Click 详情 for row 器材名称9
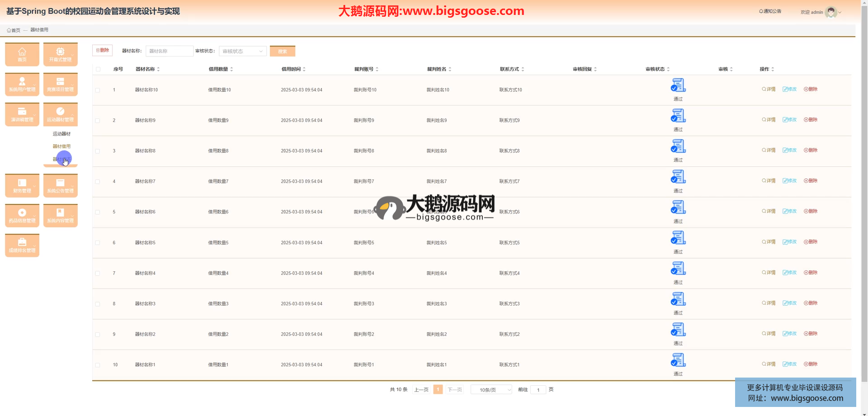The image size is (868, 416). pos(769,120)
